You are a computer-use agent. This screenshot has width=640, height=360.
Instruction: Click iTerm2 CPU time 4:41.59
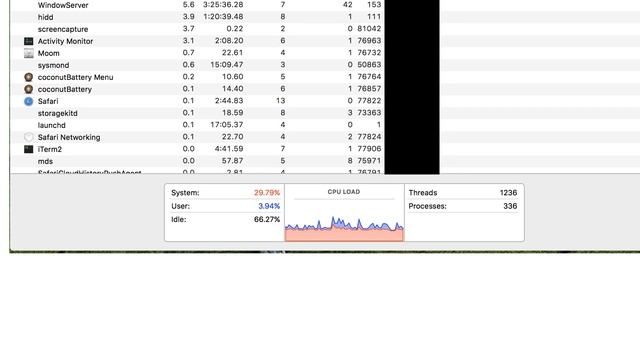[x=229, y=149]
